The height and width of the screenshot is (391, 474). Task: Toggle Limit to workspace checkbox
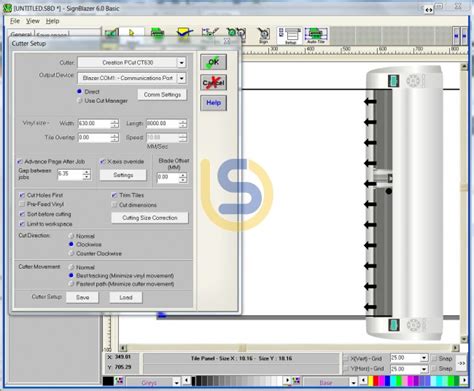point(22,224)
